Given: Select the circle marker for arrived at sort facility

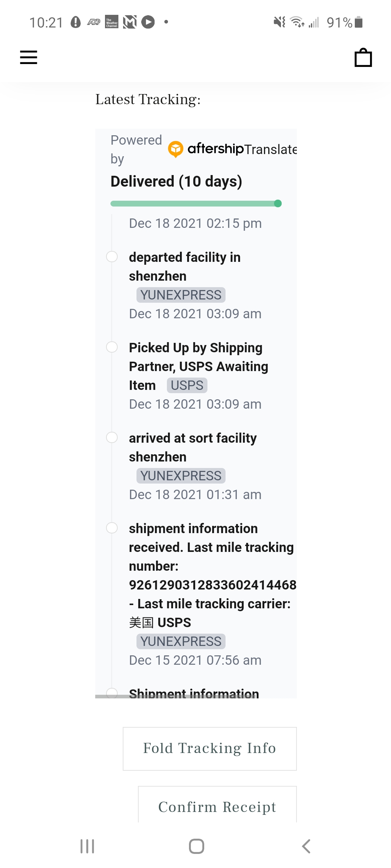Looking at the screenshot, I should (112, 438).
